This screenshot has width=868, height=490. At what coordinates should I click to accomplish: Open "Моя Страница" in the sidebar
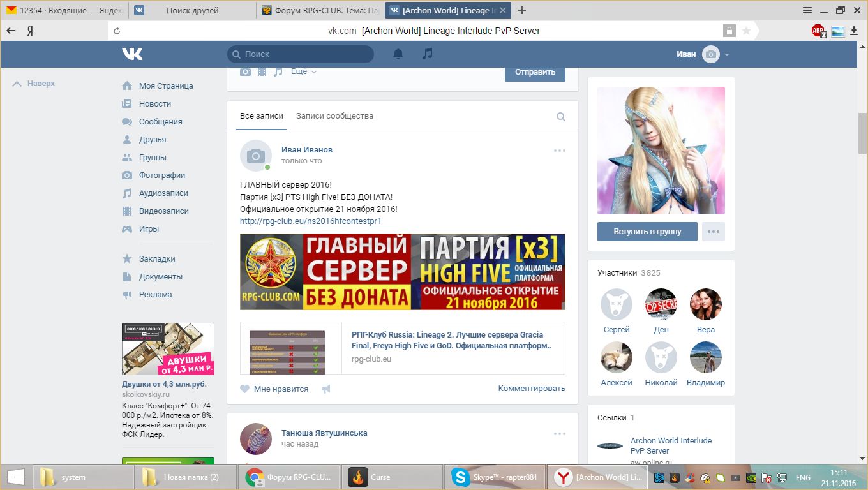[x=166, y=86]
